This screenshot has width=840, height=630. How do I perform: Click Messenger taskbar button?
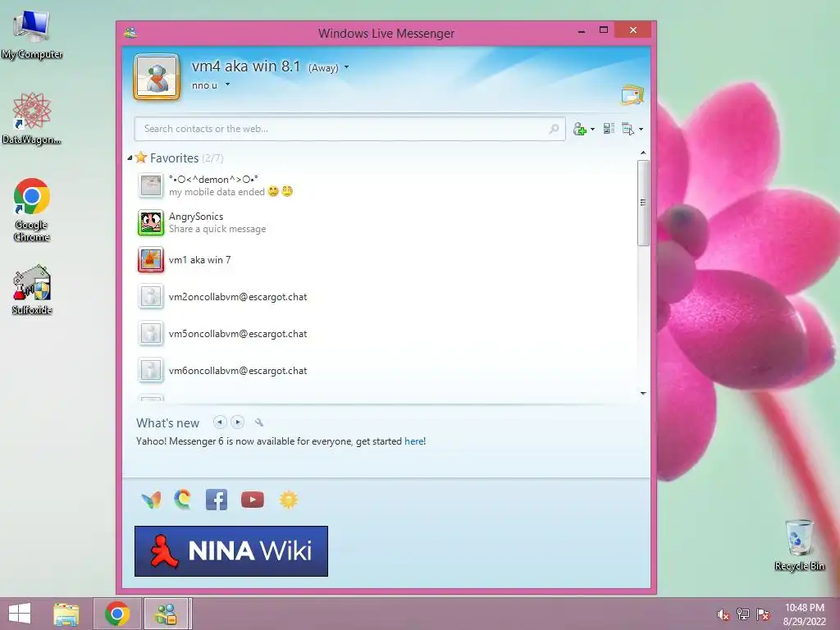[166, 614]
